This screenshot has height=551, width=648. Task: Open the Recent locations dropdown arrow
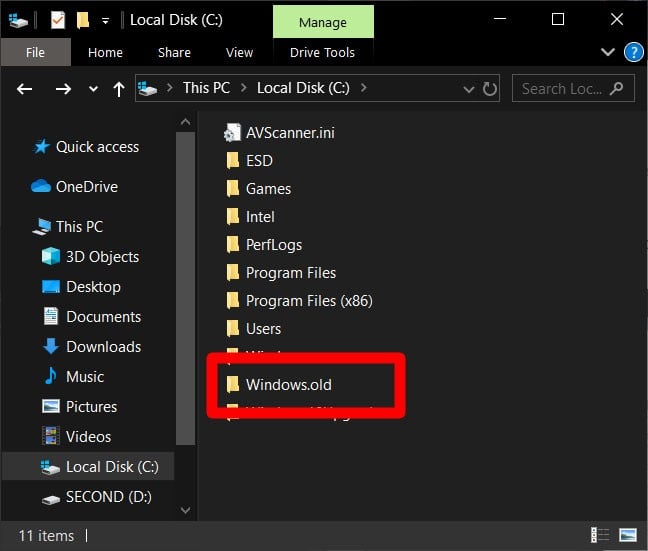93,89
